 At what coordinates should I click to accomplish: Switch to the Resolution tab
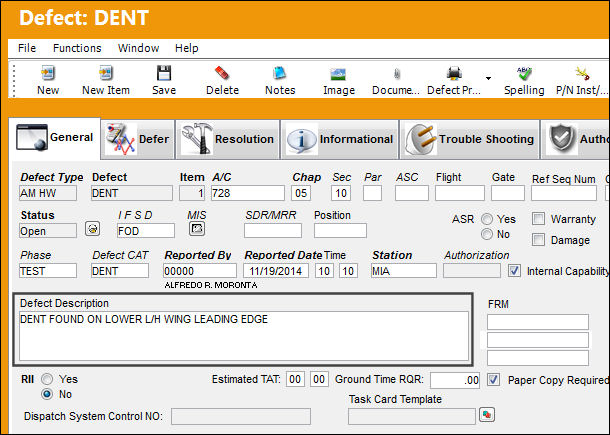click(x=228, y=139)
